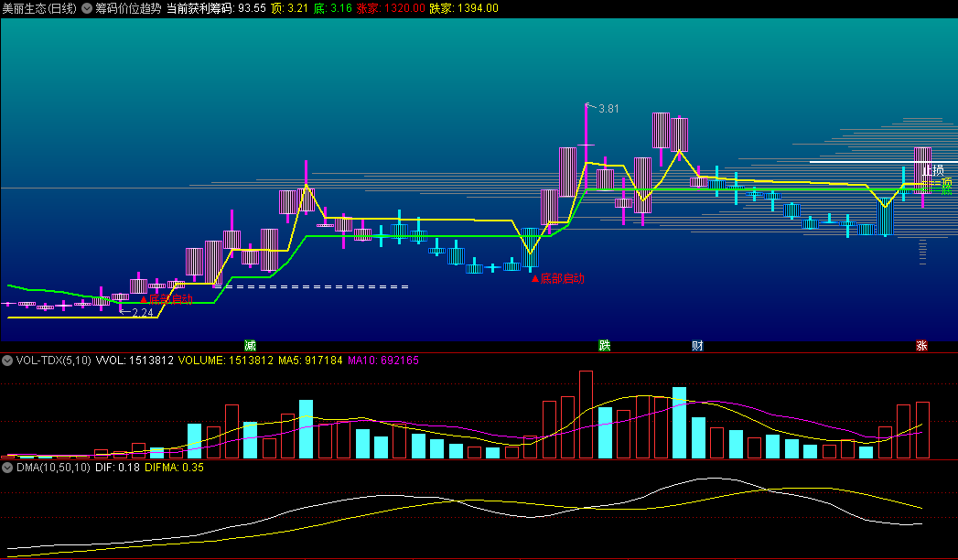Click the 跌家: 1394.00 readout
Viewport: 958px width, 560px height.
coord(464,8)
